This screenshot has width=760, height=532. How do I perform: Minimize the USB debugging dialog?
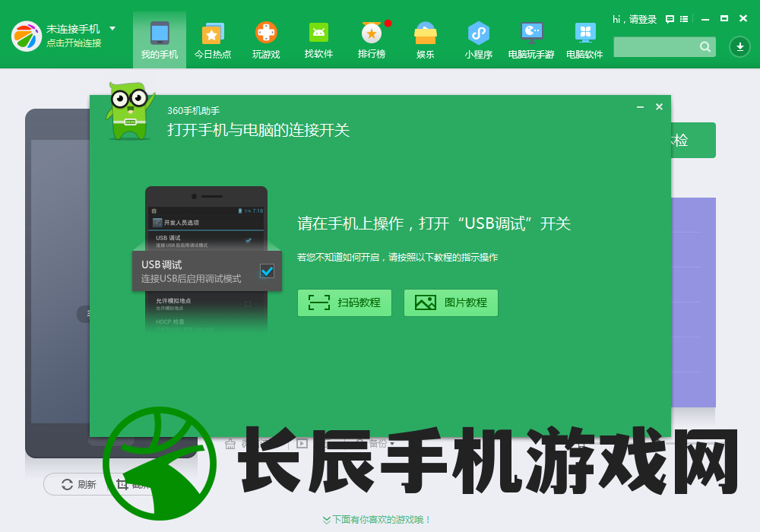[640, 107]
